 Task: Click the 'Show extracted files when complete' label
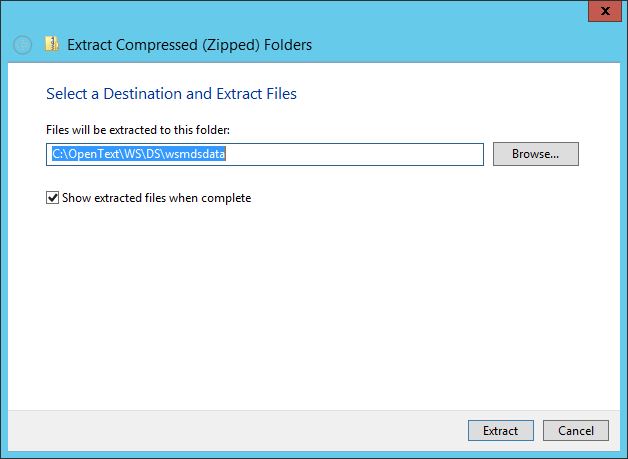pyautogui.click(x=157, y=198)
